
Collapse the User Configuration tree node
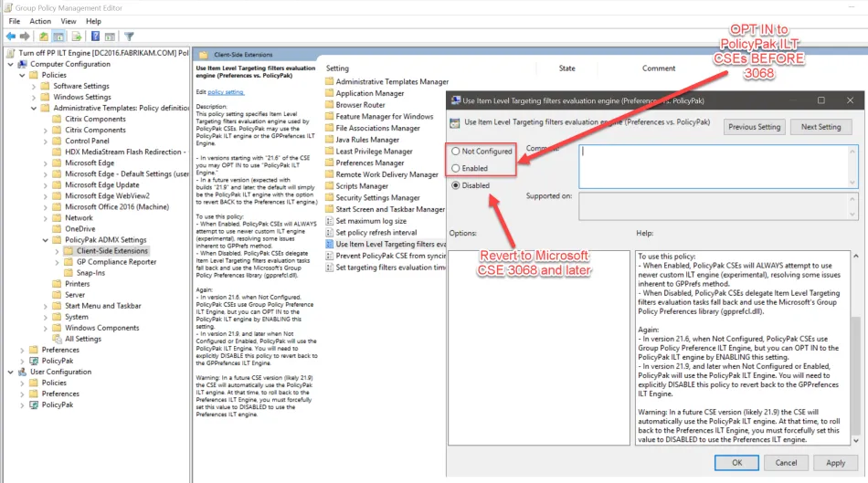tap(9, 372)
